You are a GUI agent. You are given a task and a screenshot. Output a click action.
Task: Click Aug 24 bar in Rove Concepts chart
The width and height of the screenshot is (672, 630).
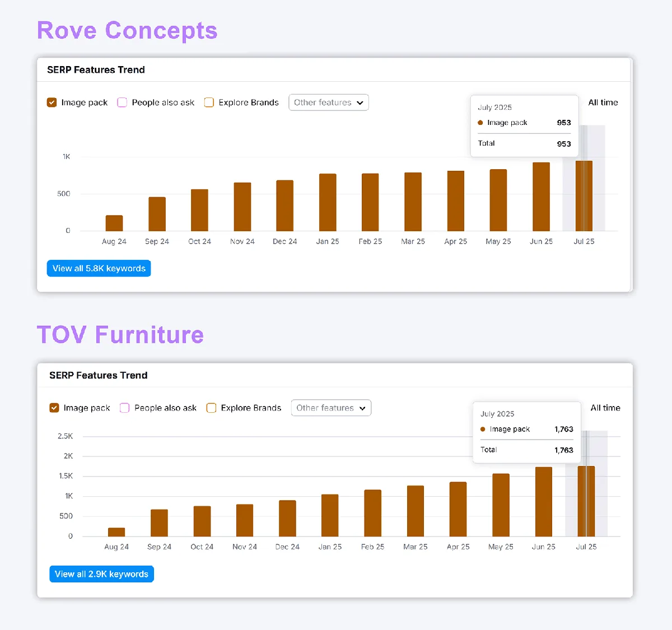[114, 223]
